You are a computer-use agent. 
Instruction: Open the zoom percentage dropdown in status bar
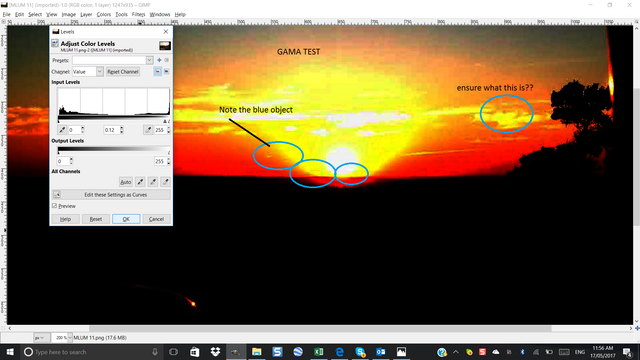click(70, 338)
